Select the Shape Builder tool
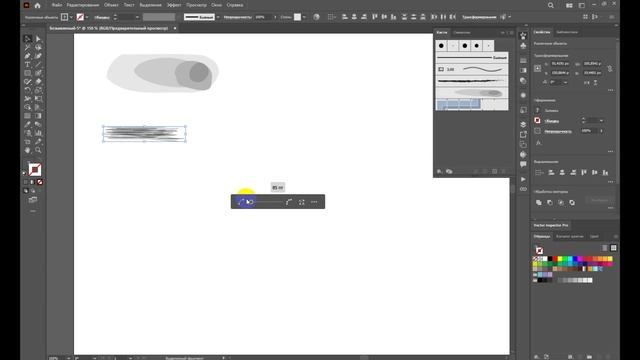 27,107
